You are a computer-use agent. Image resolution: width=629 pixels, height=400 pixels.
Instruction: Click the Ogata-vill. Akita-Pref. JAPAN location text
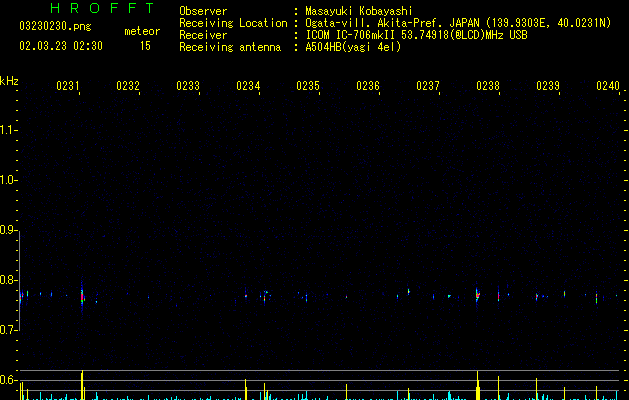pos(458,23)
